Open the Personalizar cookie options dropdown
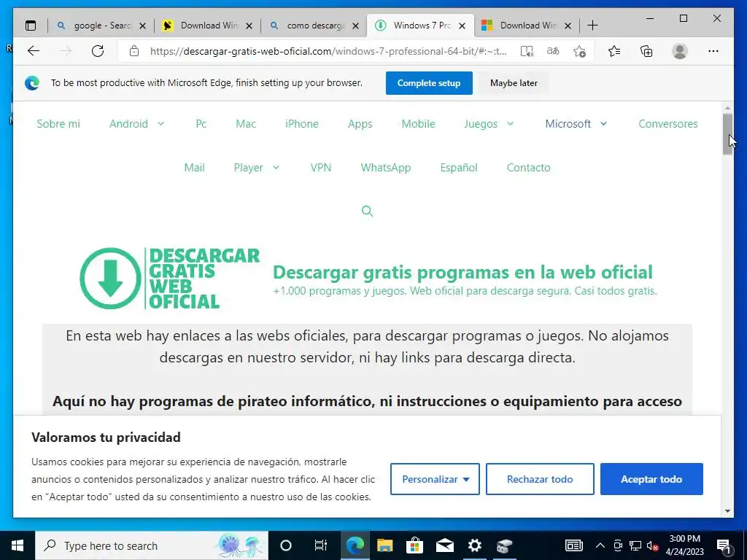The width and height of the screenshot is (747, 560). click(435, 479)
